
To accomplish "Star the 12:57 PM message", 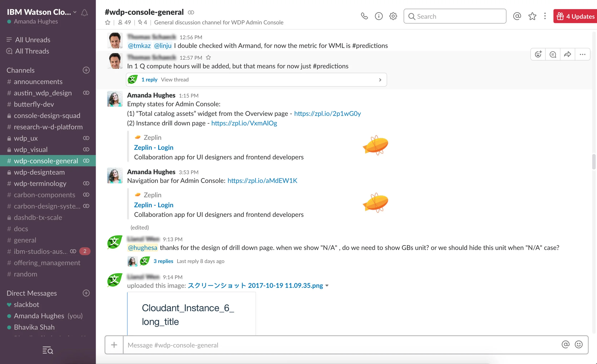I will click(x=208, y=57).
